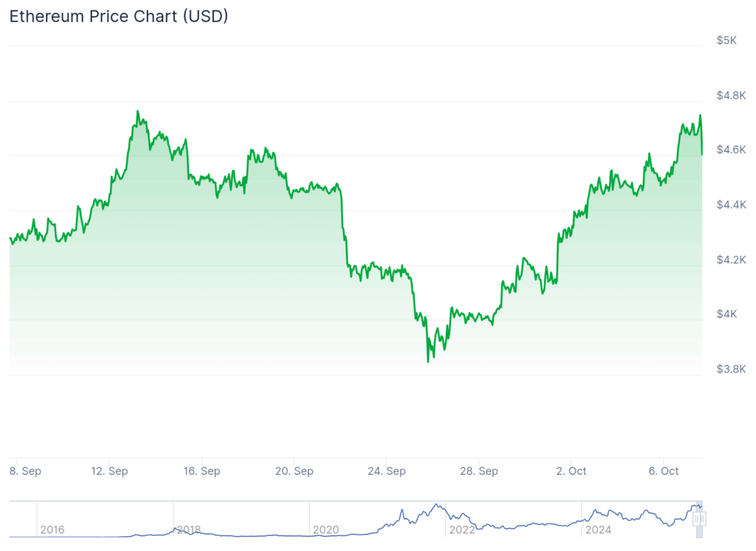756x551 pixels.
Task: Click the 24. Sep axis label
Action: pos(386,471)
